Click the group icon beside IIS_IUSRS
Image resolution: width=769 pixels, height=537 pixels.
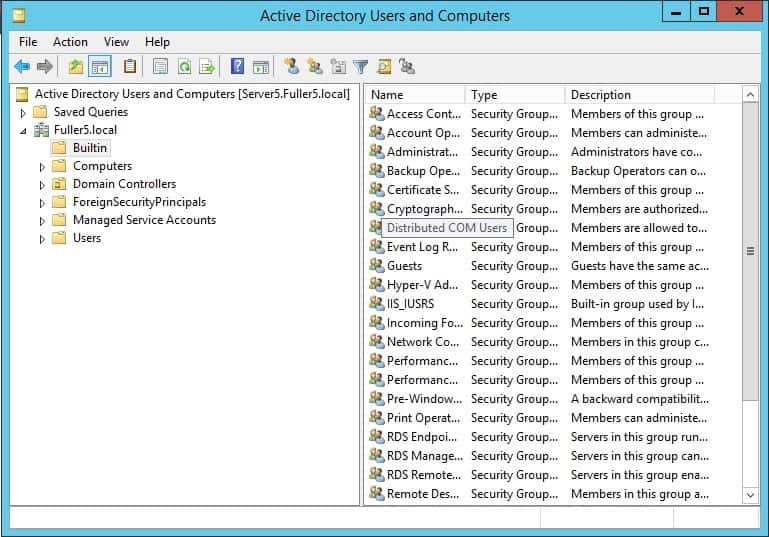[x=377, y=304]
